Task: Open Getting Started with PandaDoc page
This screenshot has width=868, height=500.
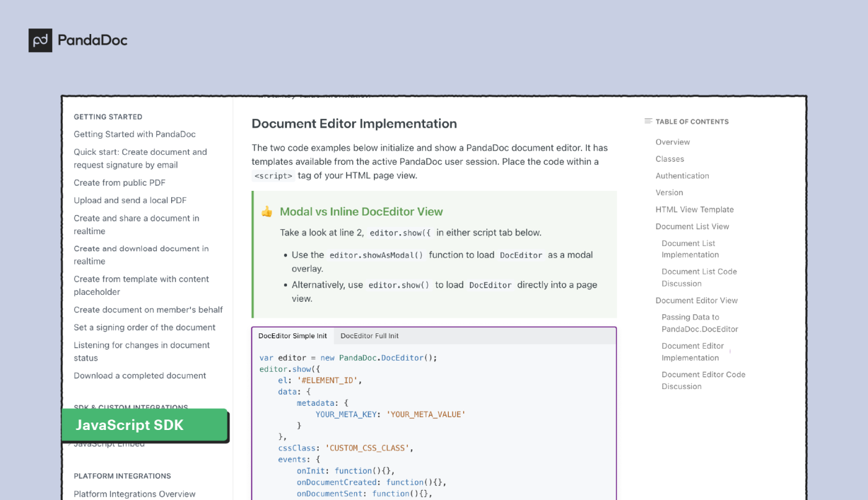Action: pyautogui.click(x=135, y=134)
